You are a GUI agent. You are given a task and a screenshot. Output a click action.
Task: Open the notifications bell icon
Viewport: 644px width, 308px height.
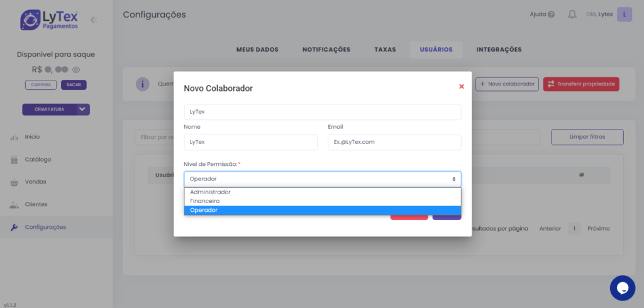(572, 14)
